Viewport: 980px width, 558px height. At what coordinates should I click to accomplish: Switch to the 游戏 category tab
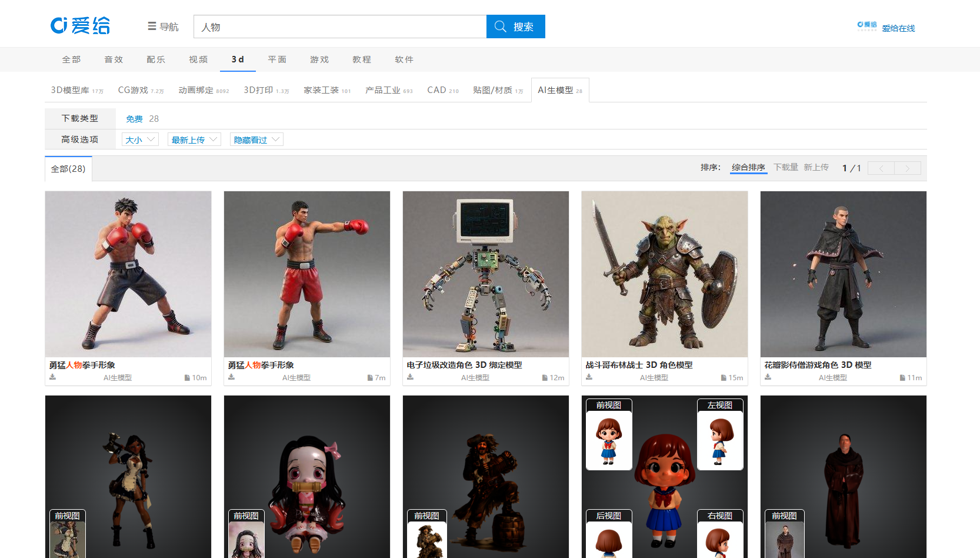point(319,59)
